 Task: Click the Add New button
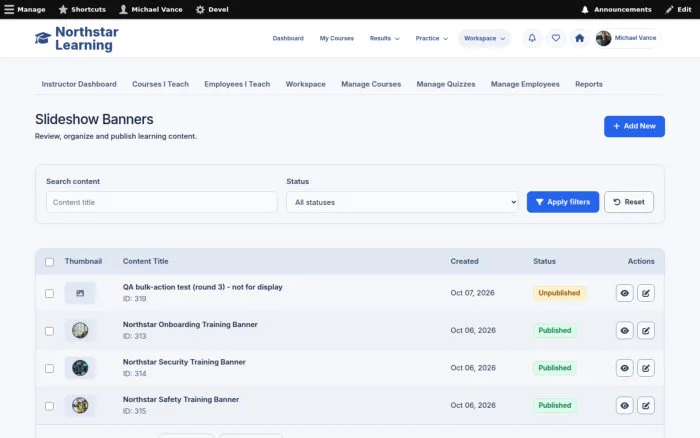point(634,126)
